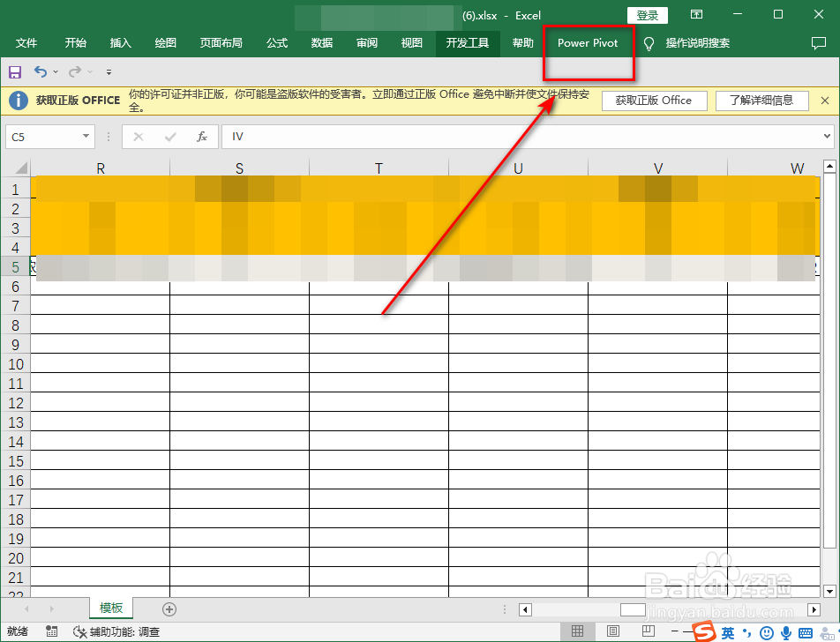Open the undo history dropdown arrow

pos(56,71)
